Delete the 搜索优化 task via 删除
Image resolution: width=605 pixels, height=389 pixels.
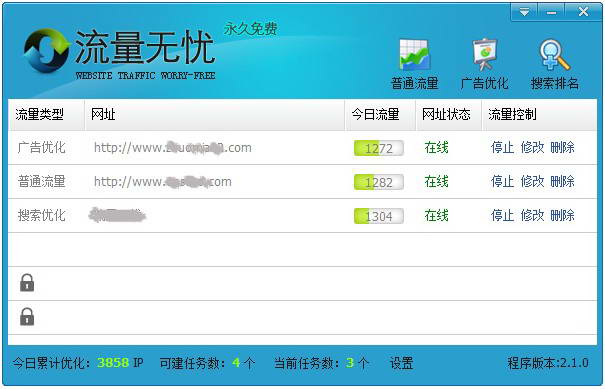pyautogui.click(x=562, y=215)
